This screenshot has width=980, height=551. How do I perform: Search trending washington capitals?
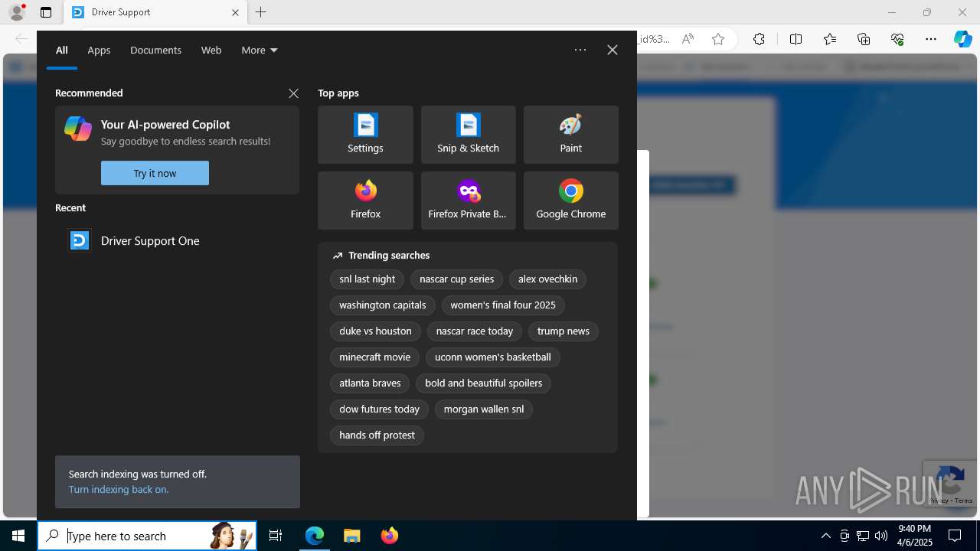click(x=383, y=305)
